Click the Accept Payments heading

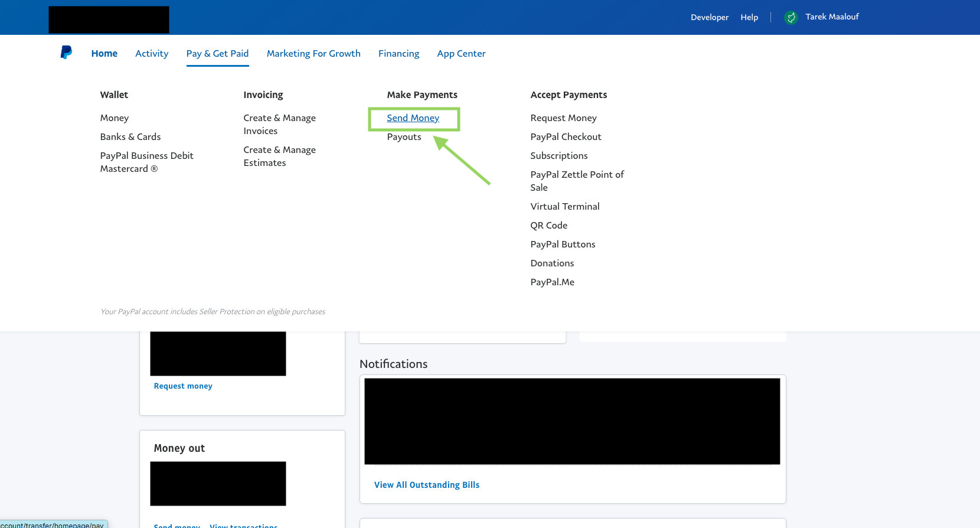coord(569,94)
